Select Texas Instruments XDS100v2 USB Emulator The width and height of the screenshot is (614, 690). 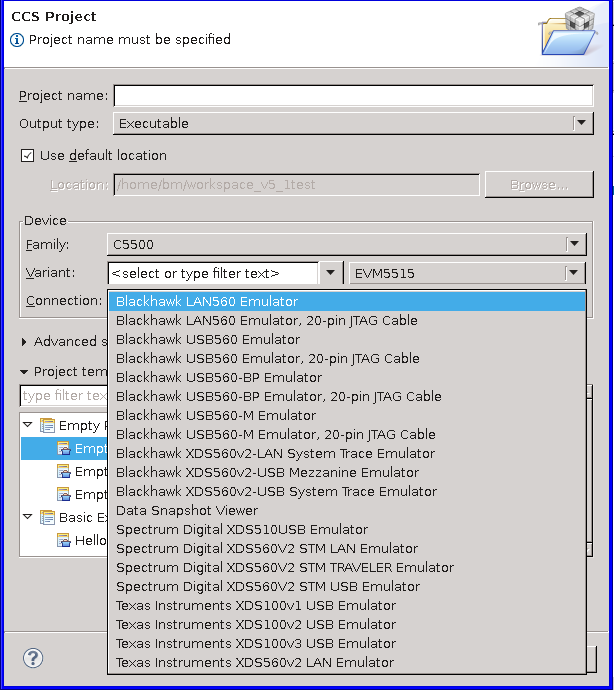347,624
